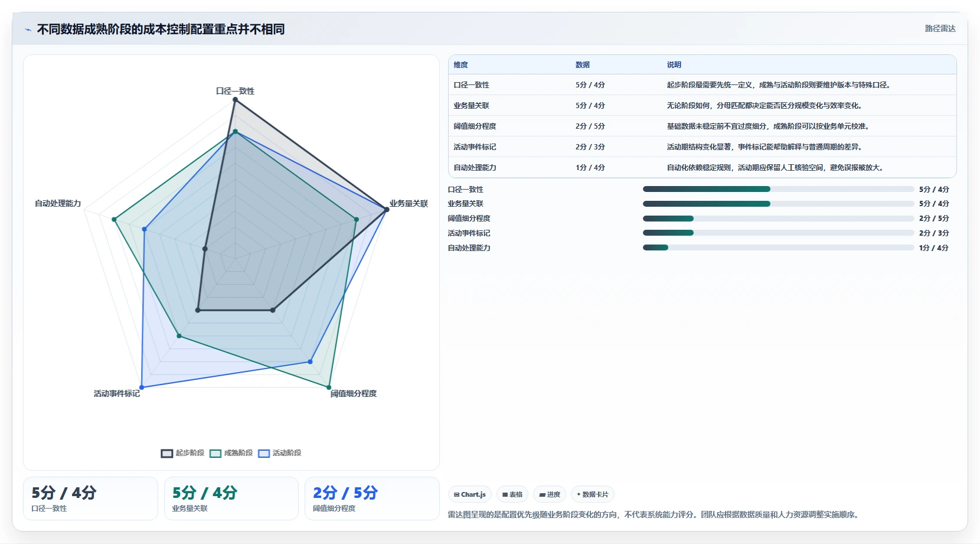The width and height of the screenshot is (980, 544).
Task: Click the 数据卡片 chip
Action: [593, 494]
